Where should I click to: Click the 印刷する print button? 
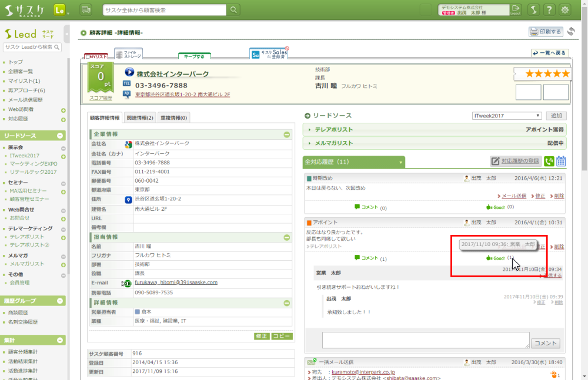[x=546, y=32]
